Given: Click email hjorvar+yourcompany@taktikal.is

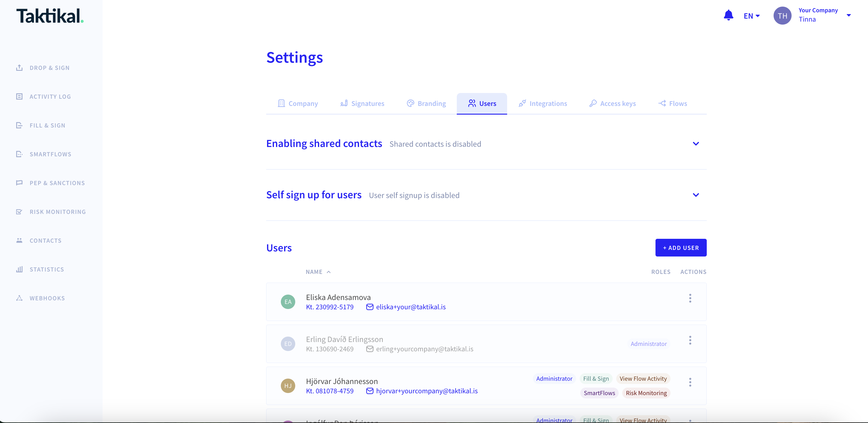Looking at the screenshot, I should (x=427, y=391).
